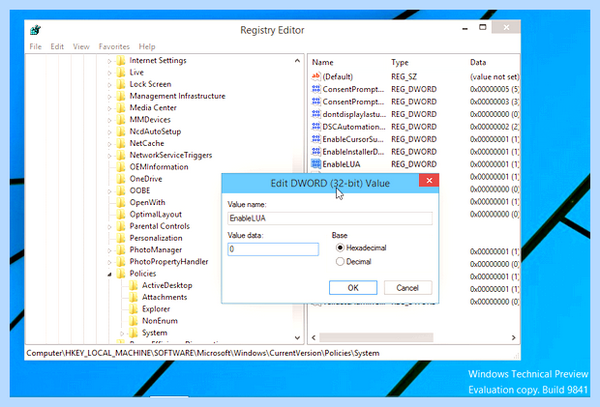Click the dontdisplaylastu... DWORD value icon
This screenshot has width=600, height=407.
(x=316, y=114)
